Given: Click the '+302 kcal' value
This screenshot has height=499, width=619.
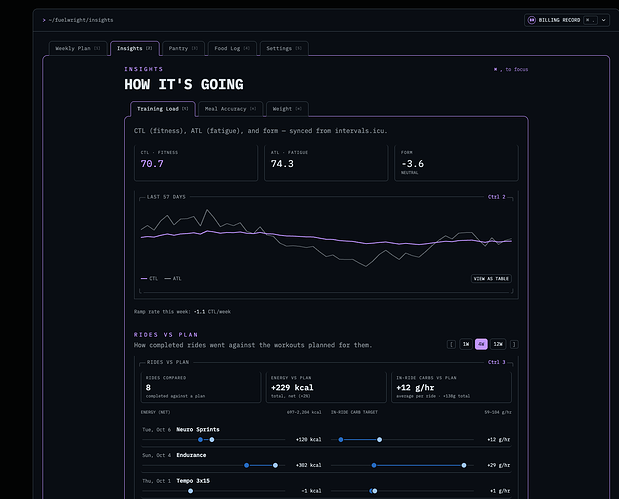Looking at the screenshot, I should pyautogui.click(x=309, y=465).
